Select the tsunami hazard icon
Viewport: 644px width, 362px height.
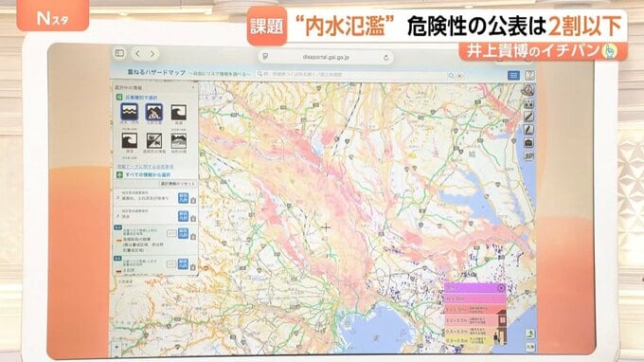coord(130,140)
